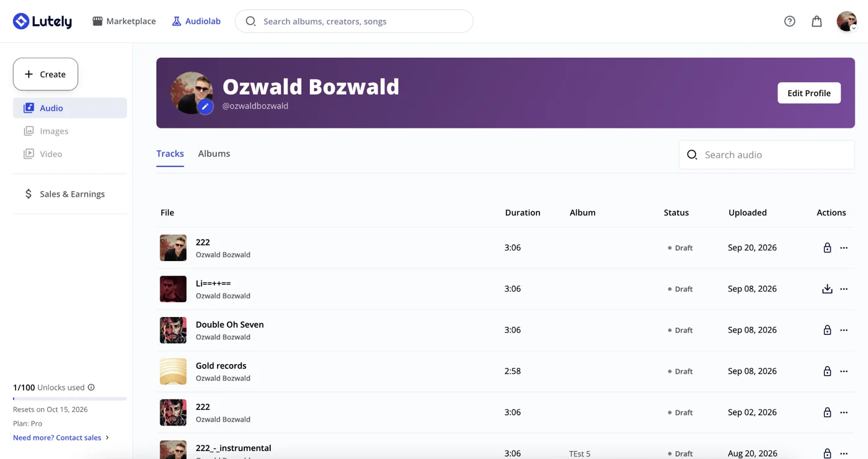This screenshot has width=868, height=459.
Task: Click the edit pencil on profile avatar
Action: click(x=205, y=107)
